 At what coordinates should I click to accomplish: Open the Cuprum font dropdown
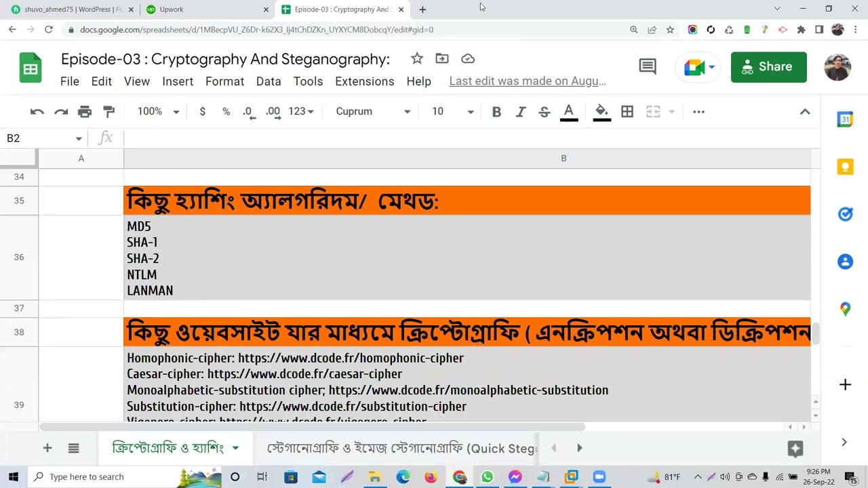click(373, 112)
